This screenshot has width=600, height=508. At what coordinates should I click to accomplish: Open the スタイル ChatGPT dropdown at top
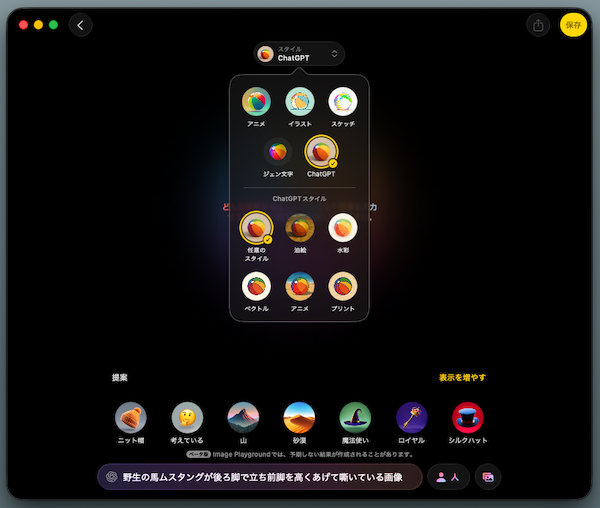point(299,54)
